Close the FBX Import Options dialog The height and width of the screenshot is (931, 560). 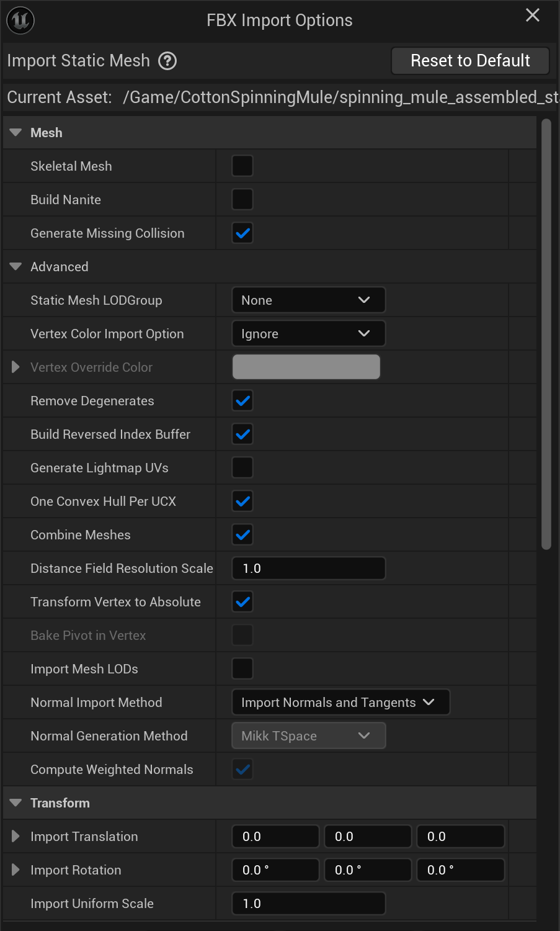click(x=533, y=15)
